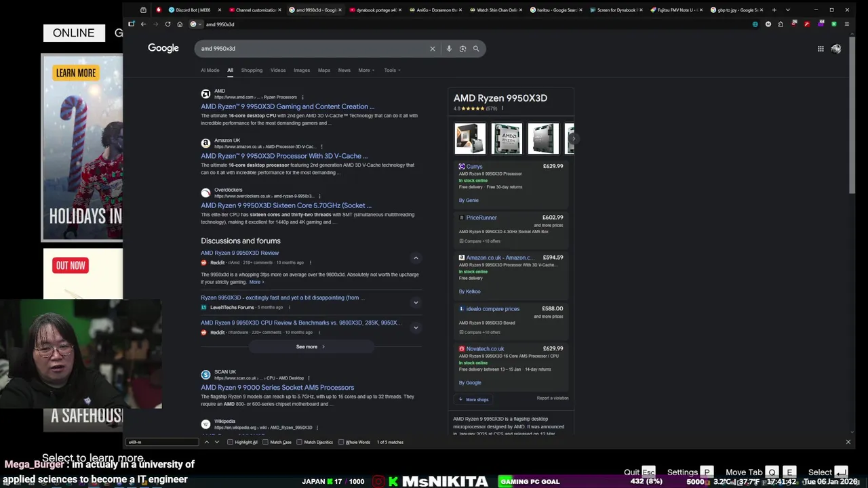Switch to Images results tab
Screen dimensions: 868x488
302,70
